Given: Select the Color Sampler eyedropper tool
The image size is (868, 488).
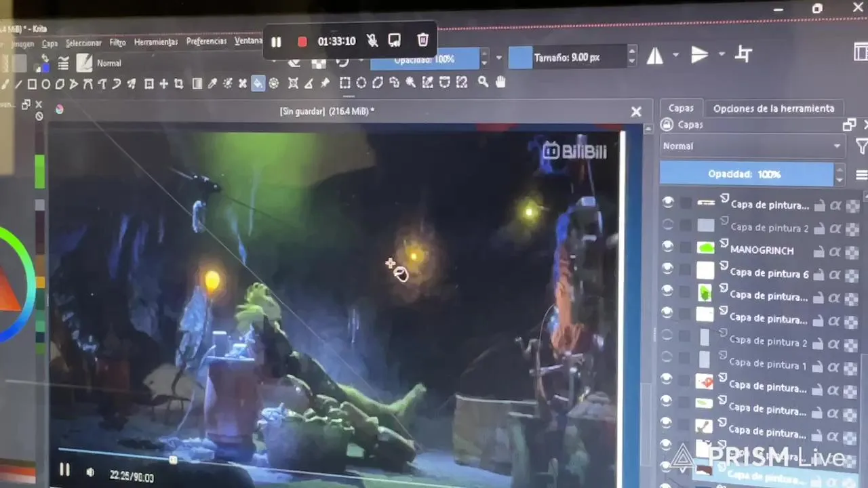Looking at the screenshot, I should 212,83.
